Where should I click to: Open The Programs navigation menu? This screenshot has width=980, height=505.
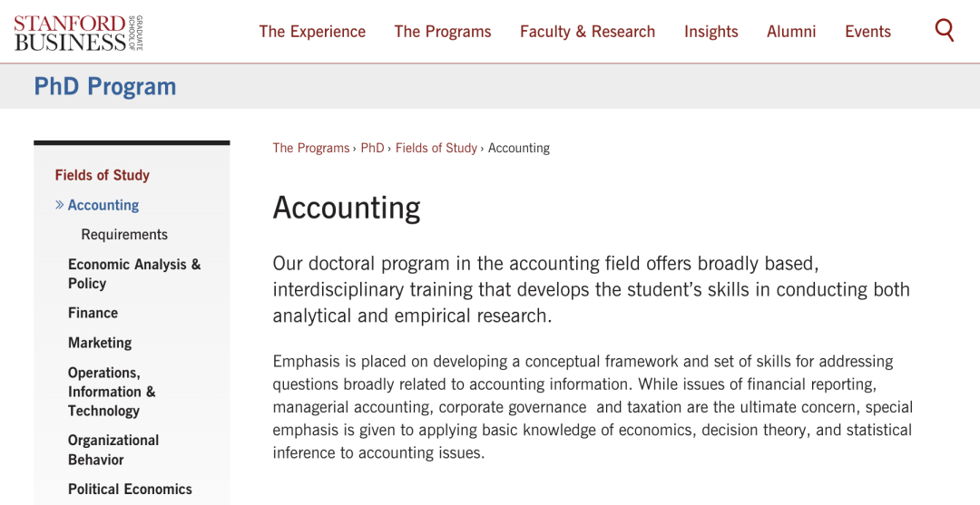442,32
